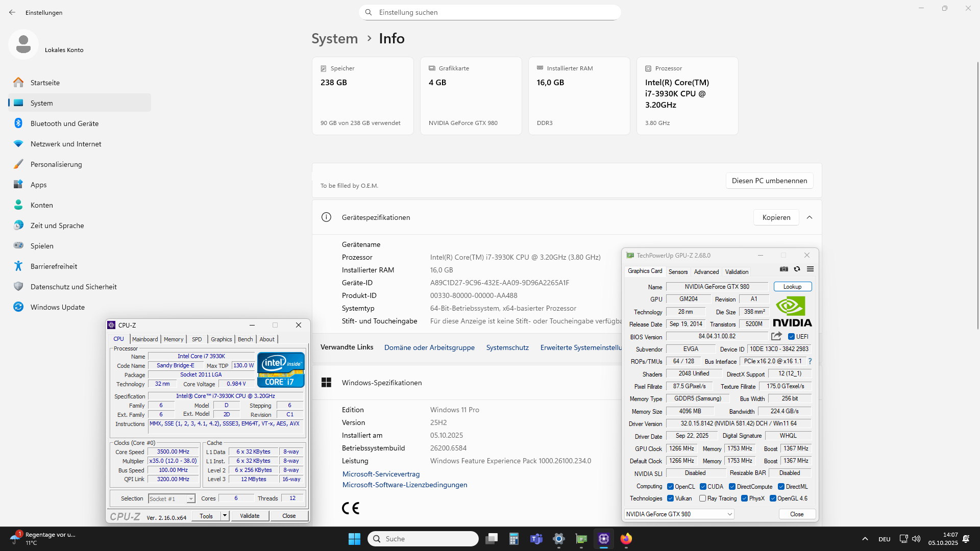
Task: Switch to the Sensors tab
Action: (x=678, y=272)
